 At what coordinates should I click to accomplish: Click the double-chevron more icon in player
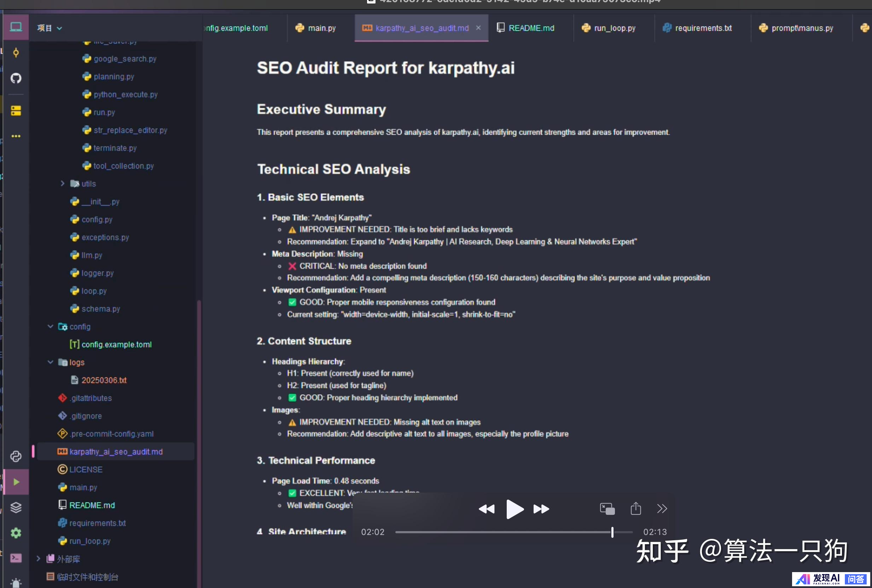tap(662, 508)
